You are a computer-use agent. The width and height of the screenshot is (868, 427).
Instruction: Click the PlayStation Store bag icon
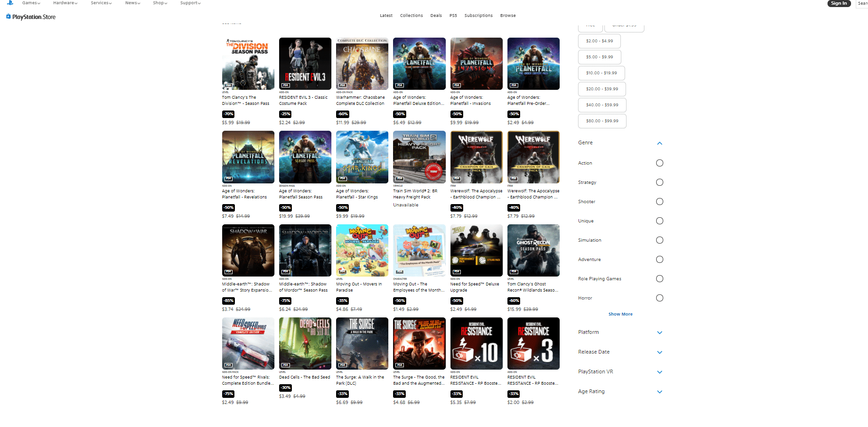[8, 16]
